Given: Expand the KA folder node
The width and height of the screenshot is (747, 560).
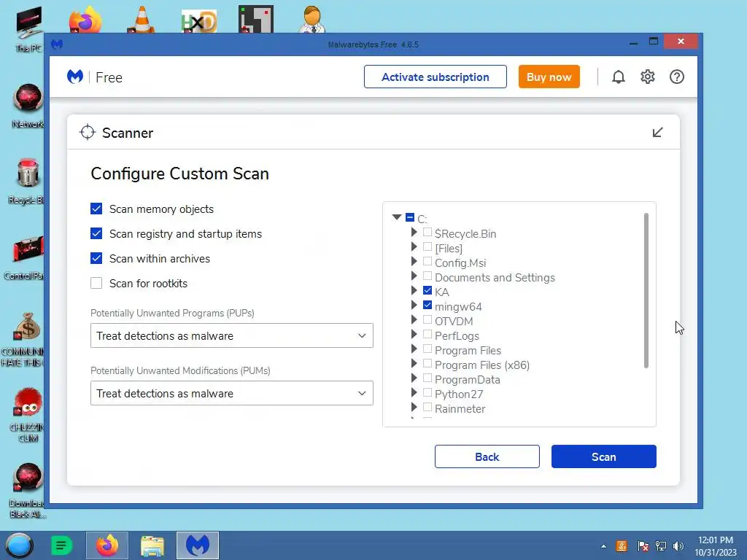Looking at the screenshot, I should pyautogui.click(x=414, y=290).
